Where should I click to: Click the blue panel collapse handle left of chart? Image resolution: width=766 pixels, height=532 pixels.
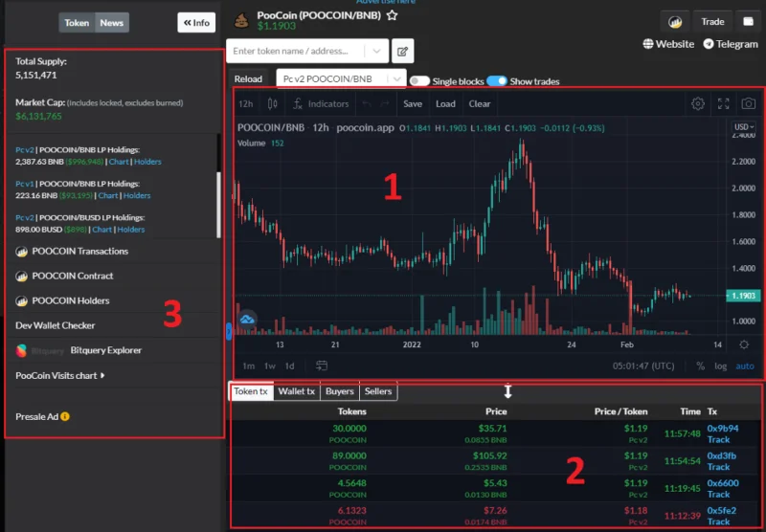[x=229, y=331]
